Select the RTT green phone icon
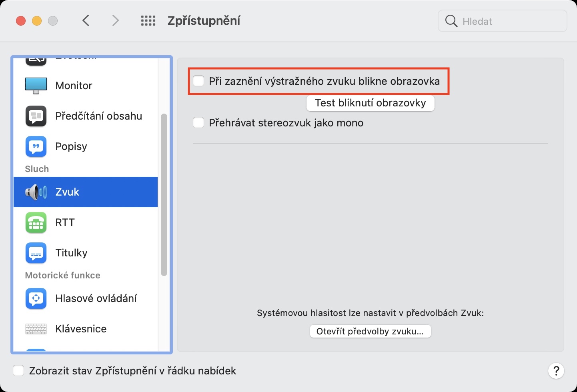 coord(36,222)
